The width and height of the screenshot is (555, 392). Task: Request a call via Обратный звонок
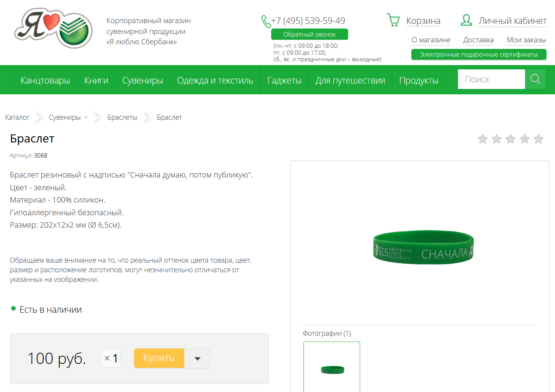(x=310, y=34)
